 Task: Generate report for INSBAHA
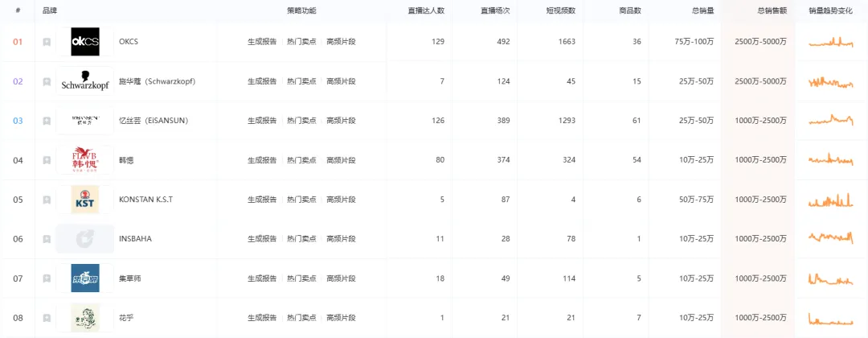(x=262, y=239)
